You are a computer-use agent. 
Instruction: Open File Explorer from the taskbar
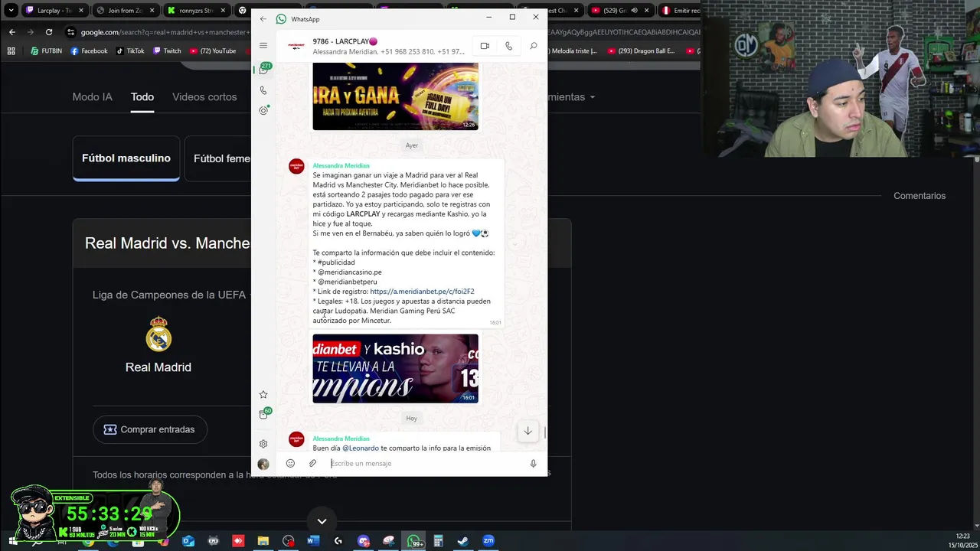click(x=263, y=541)
